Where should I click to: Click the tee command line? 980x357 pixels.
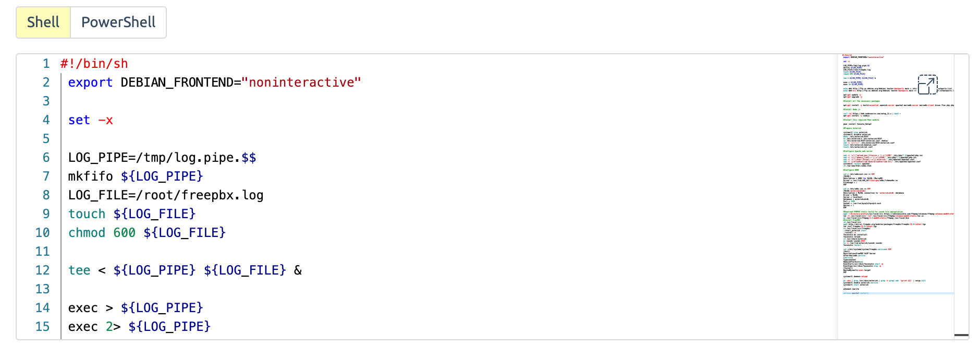point(185,270)
